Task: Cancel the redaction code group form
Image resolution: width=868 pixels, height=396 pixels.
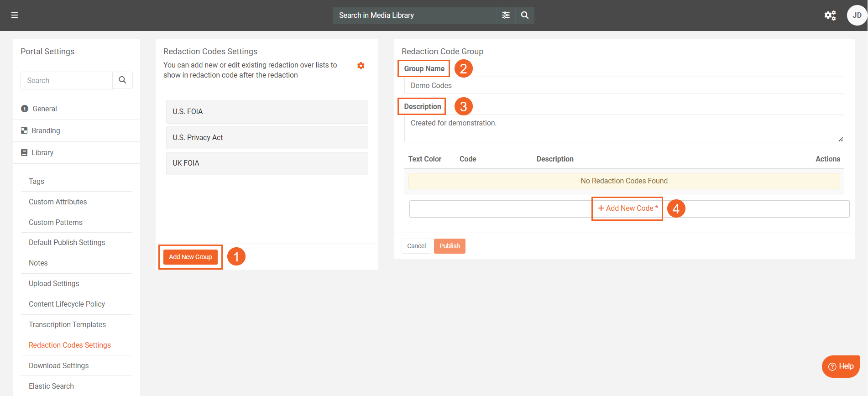Action: pos(416,246)
